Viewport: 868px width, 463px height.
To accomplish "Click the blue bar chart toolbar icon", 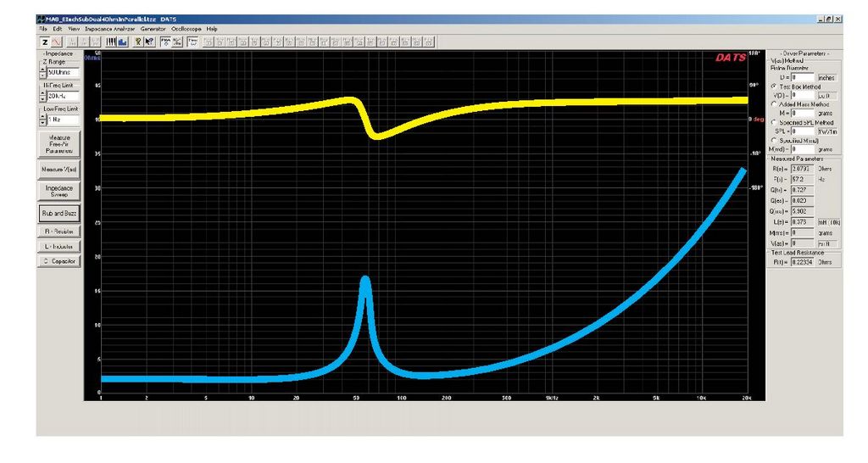I will pos(122,42).
